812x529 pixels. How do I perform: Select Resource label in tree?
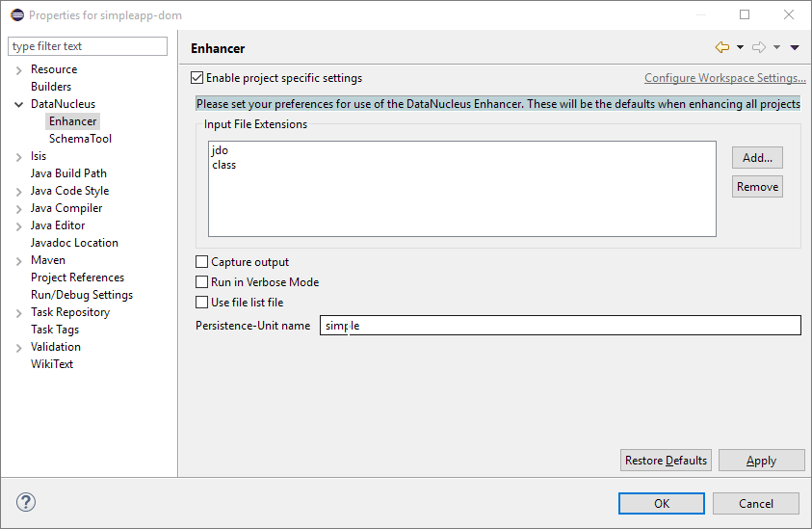54,69
